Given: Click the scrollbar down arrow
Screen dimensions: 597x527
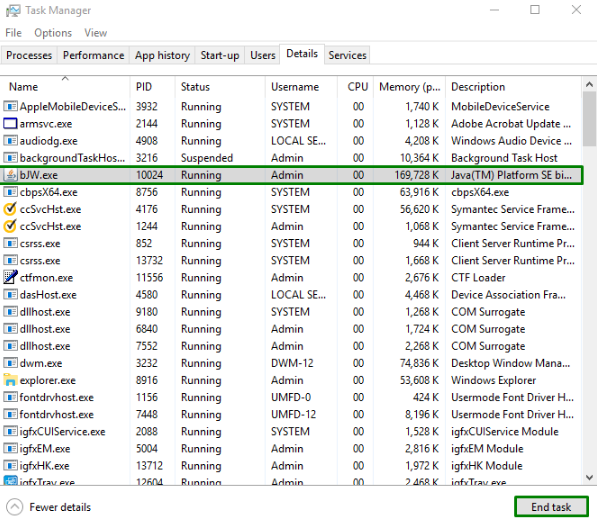Looking at the screenshot, I should pyautogui.click(x=589, y=477).
